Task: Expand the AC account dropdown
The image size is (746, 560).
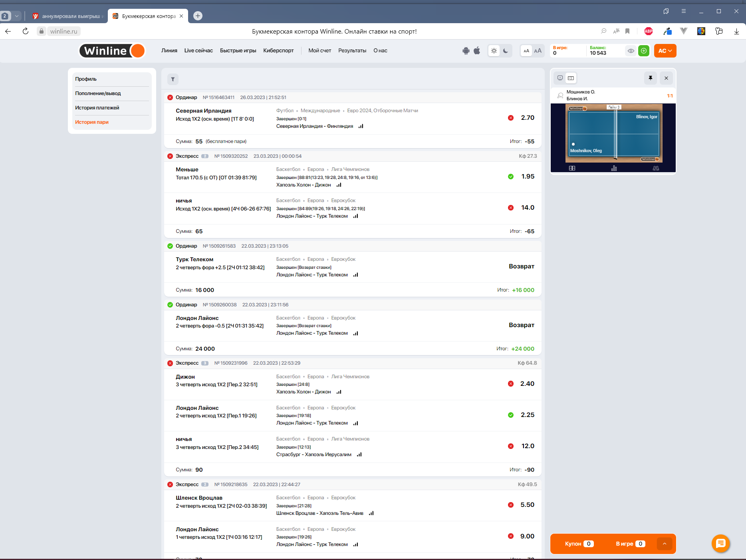Action: click(665, 51)
